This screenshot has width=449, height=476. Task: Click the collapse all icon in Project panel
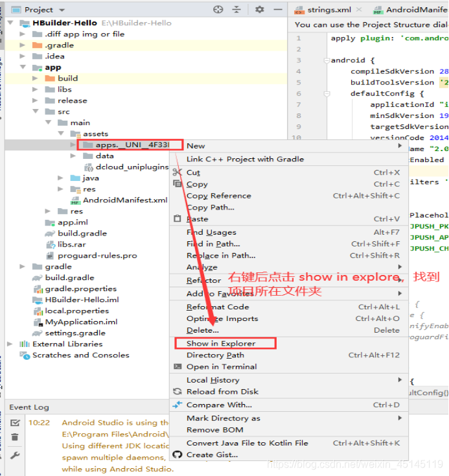click(236, 10)
